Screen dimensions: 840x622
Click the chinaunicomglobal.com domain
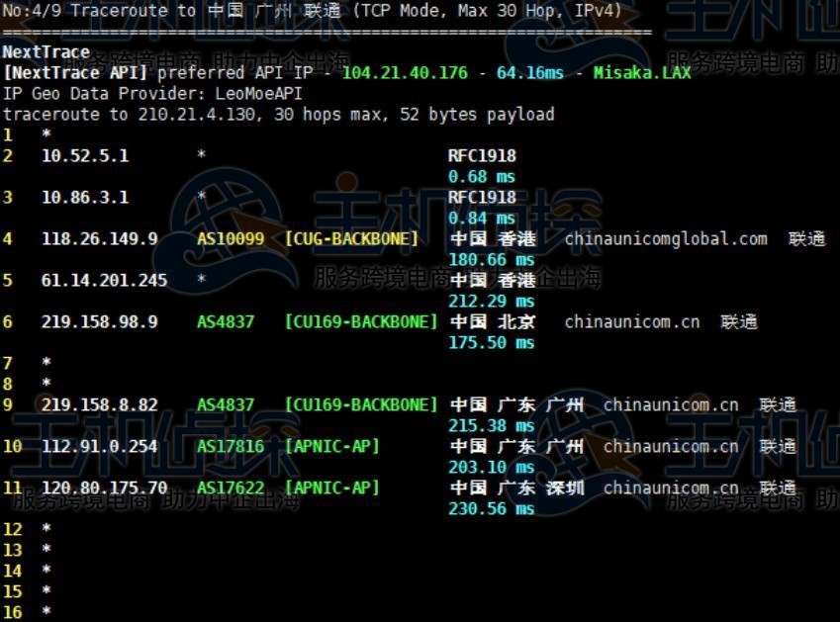coord(666,239)
